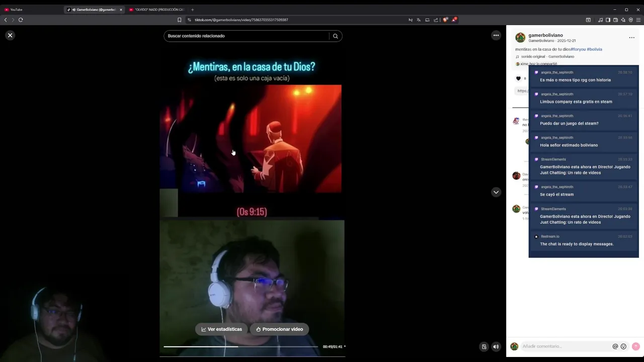Open the VPN shield toolbar icon

(x=630, y=20)
